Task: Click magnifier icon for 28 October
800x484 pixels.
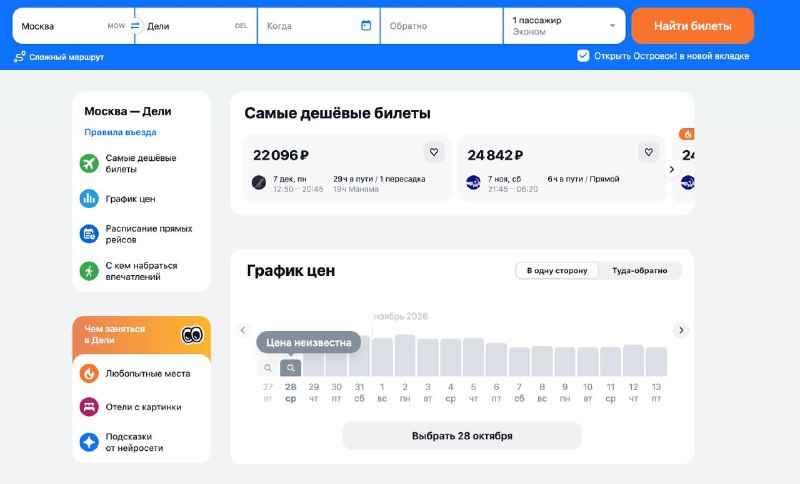Action: (x=290, y=368)
